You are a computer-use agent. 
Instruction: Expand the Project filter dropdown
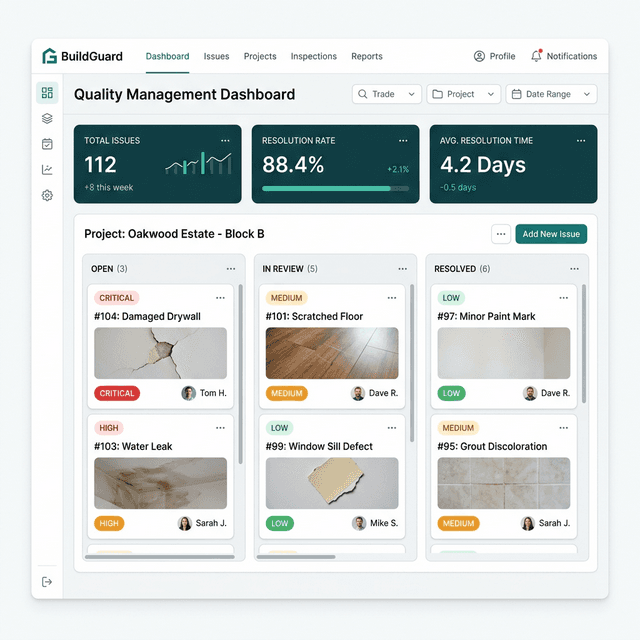(464, 94)
